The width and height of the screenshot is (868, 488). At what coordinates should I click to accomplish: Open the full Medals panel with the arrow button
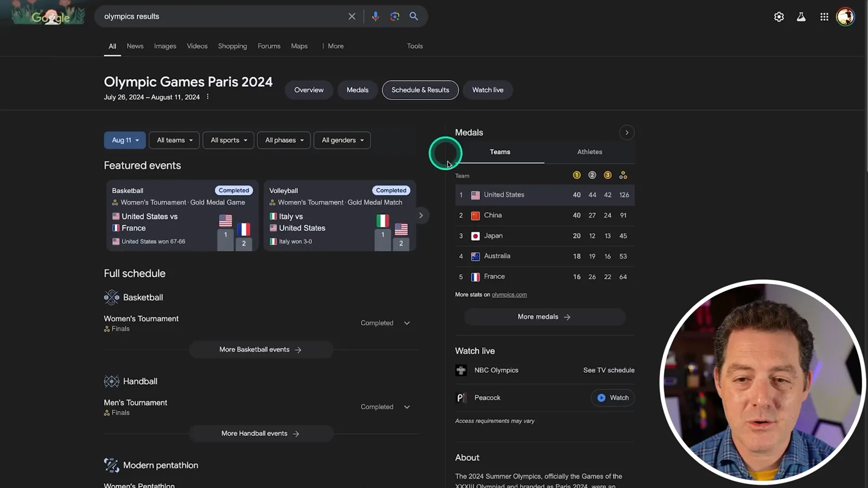[x=627, y=132]
